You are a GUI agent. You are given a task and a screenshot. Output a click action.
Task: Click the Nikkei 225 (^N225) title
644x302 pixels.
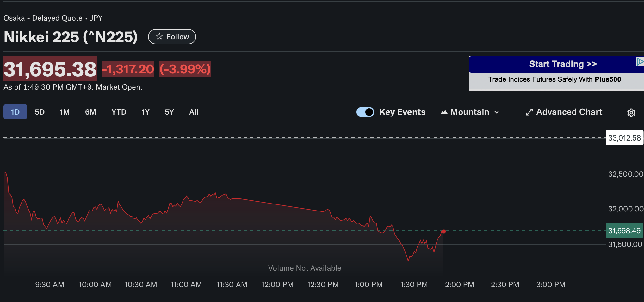pos(71,37)
